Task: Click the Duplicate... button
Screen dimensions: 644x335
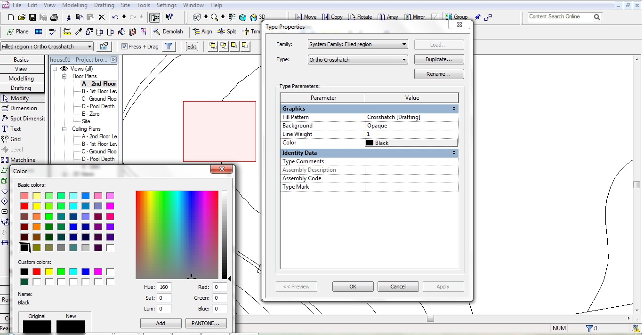Action: [x=439, y=60]
